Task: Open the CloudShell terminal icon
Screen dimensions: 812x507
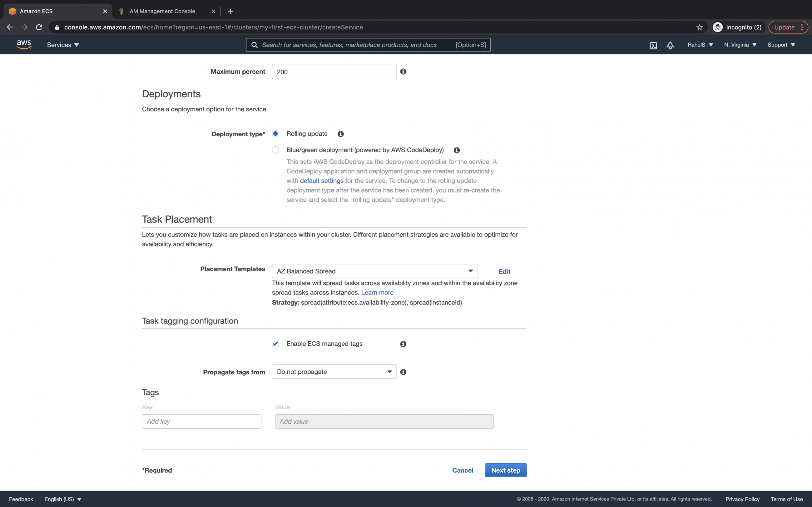Action: (653, 45)
